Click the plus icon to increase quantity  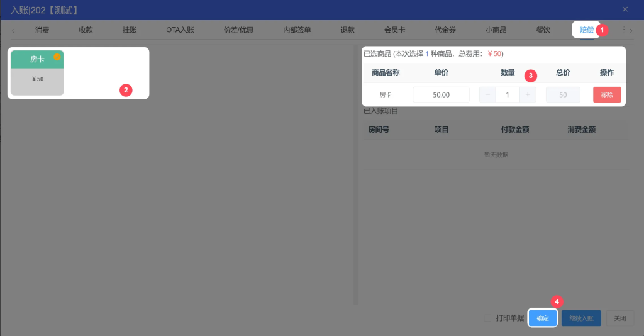click(528, 95)
